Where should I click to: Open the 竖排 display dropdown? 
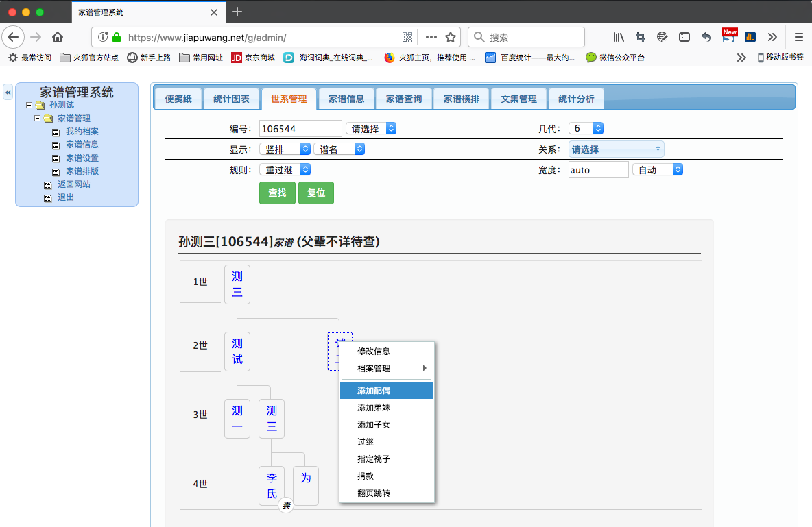pos(285,149)
